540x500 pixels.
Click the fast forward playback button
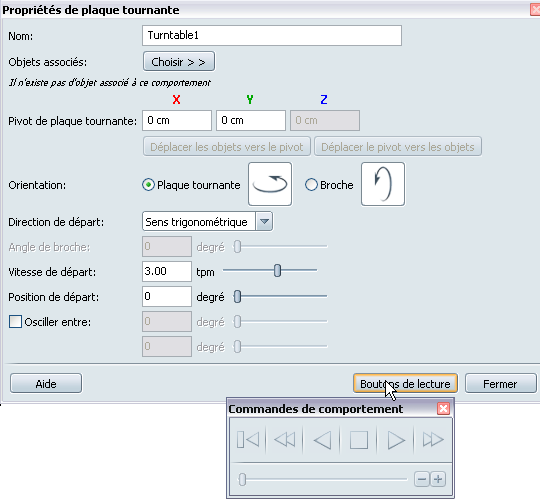point(433,440)
